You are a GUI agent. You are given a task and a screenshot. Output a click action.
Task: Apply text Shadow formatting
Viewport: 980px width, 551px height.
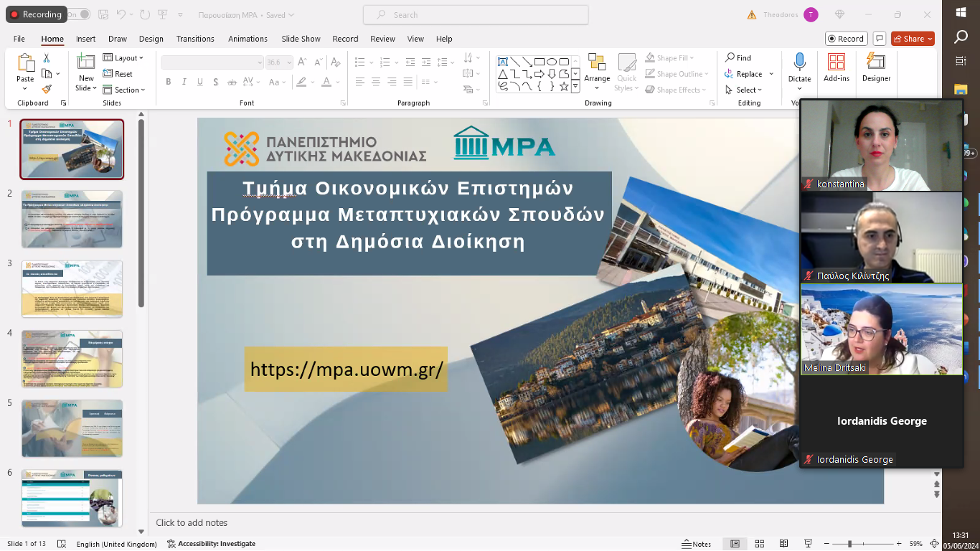click(x=216, y=82)
